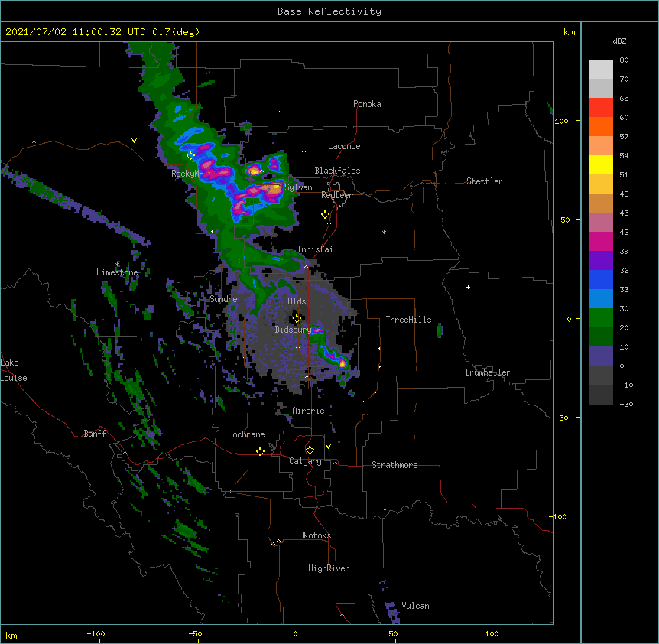Image resolution: width=659 pixels, height=644 pixels.
Task: Click the Airdrie city label
Action: (x=309, y=411)
